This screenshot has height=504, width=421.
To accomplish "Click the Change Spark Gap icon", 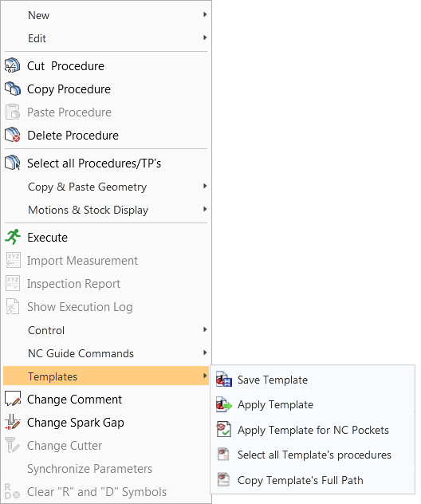I will (13, 423).
